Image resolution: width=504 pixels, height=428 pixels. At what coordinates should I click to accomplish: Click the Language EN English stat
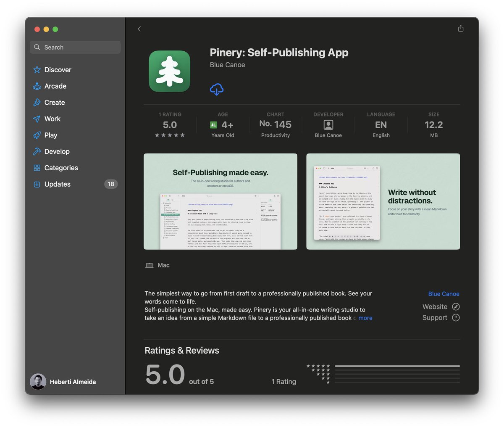pyautogui.click(x=381, y=125)
